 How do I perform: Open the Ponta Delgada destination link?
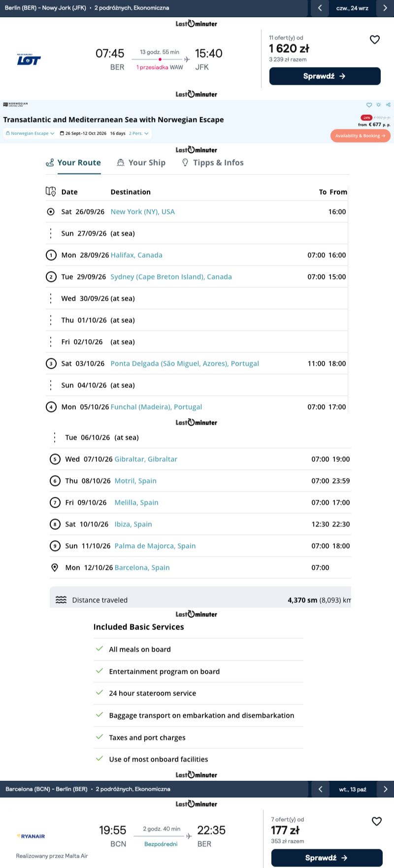point(185,363)
